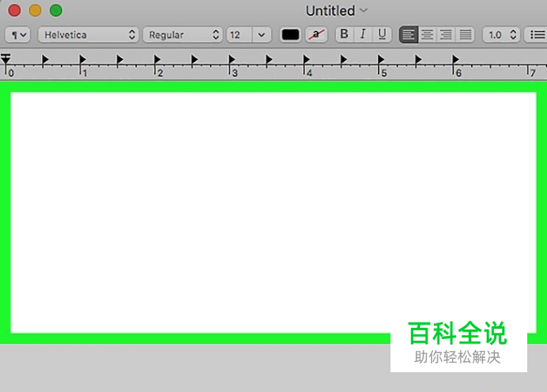Click the tab stop at the 4 inch mark
Screen dimensions: 547x392
pyautogui.click(x=306, y=59)
